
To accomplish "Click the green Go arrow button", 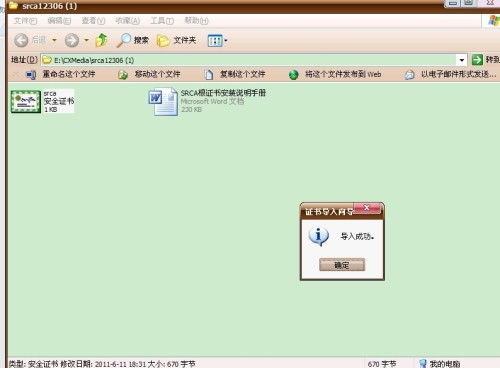I will point(477,60).
